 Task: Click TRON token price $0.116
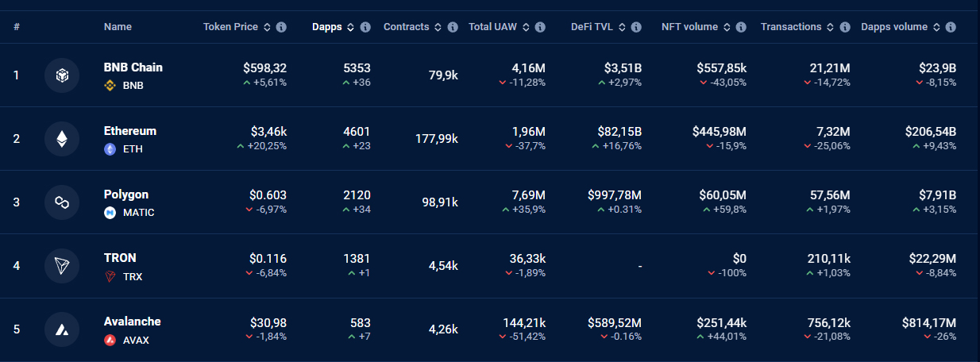pyautogui.click(x=268, y=259)
